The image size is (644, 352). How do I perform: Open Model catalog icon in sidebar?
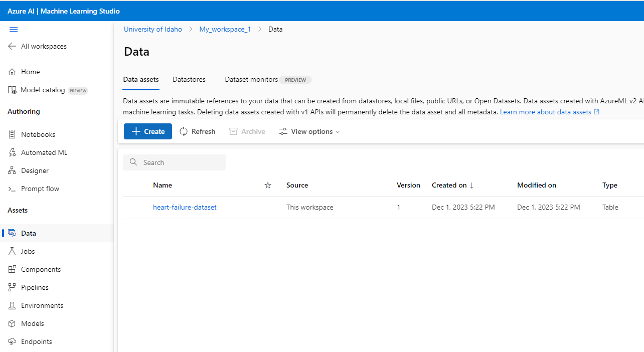coord(12,90)
